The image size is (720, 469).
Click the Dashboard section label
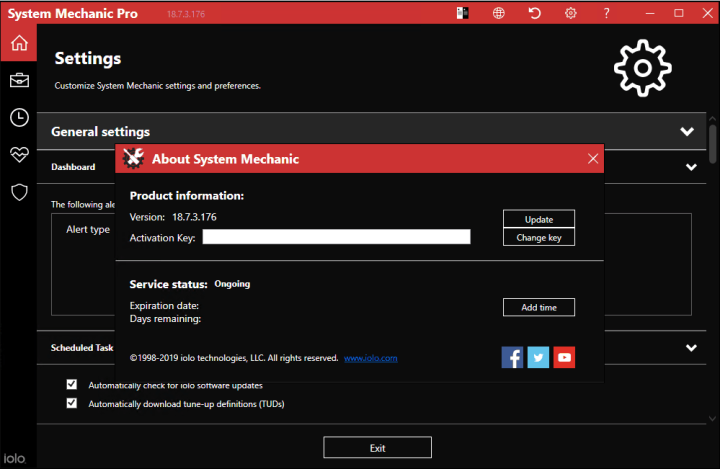[73, 167]
